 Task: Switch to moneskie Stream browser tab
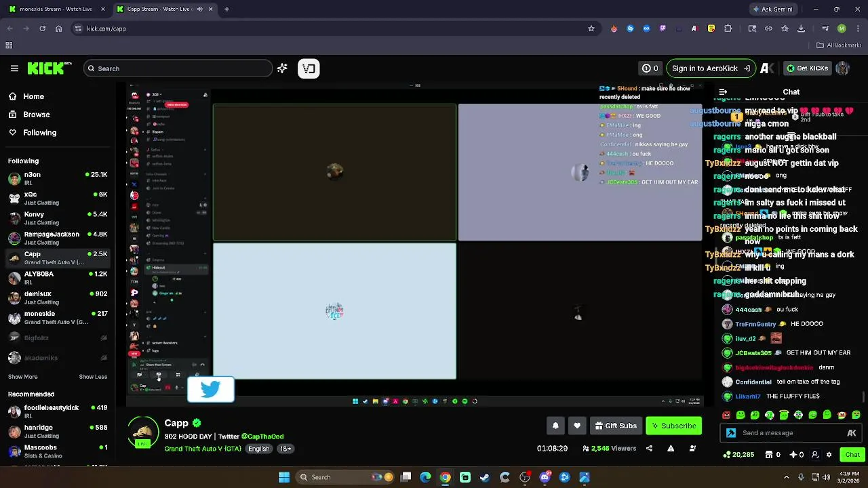56,9
